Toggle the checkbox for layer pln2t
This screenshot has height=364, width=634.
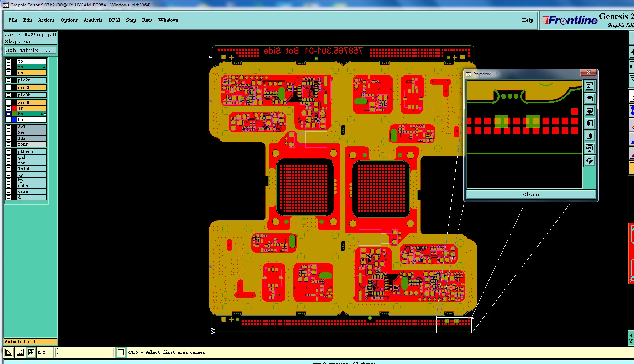pyautogui.click(x=9, y=80)
